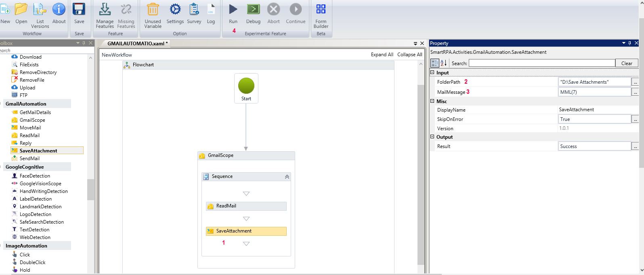Collapse the Misc property section
This screenshot has width=644, height=275.
(432, 102)
